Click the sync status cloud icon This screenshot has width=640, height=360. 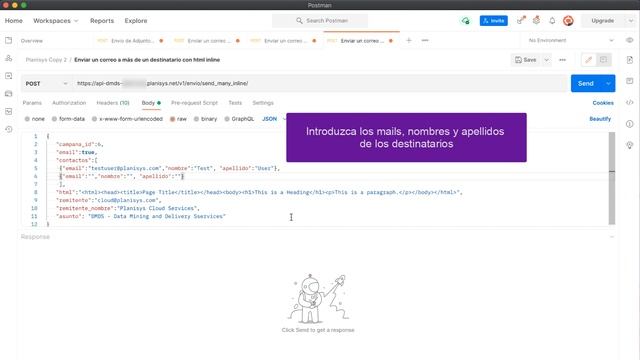[465, 21]
